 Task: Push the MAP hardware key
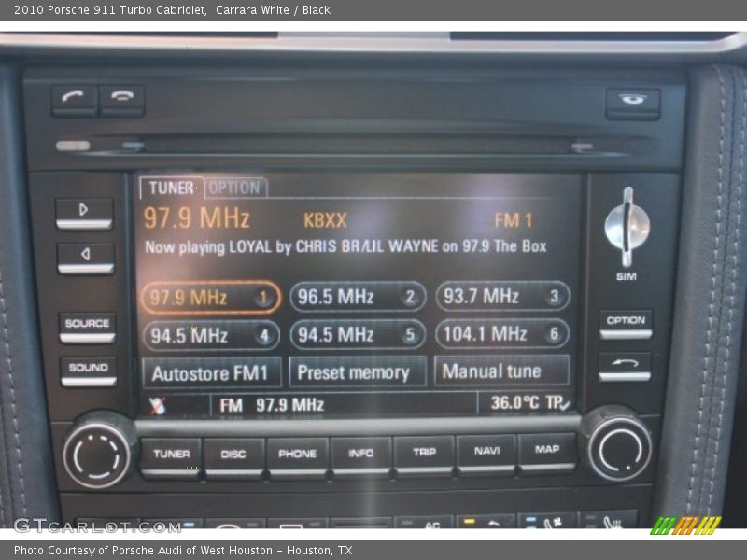pos(547,452)
